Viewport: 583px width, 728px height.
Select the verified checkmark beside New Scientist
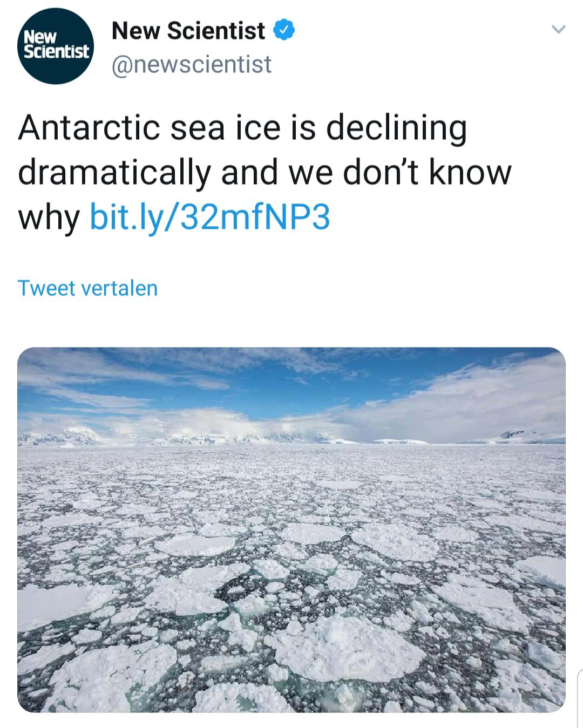click(x=284, y=30)
